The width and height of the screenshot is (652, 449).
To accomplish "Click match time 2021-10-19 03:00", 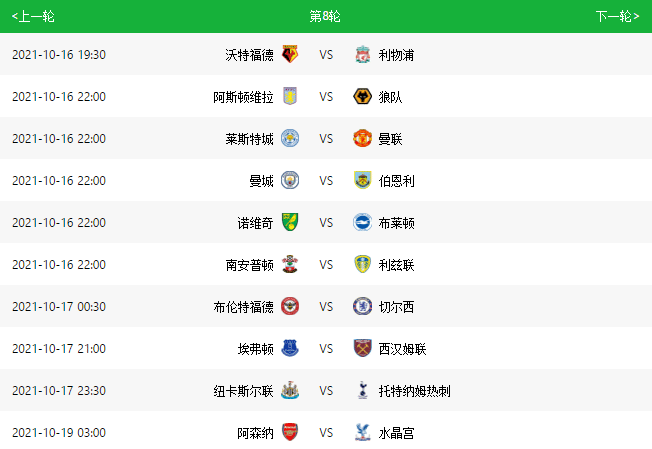I will click(x=59, y=433).
